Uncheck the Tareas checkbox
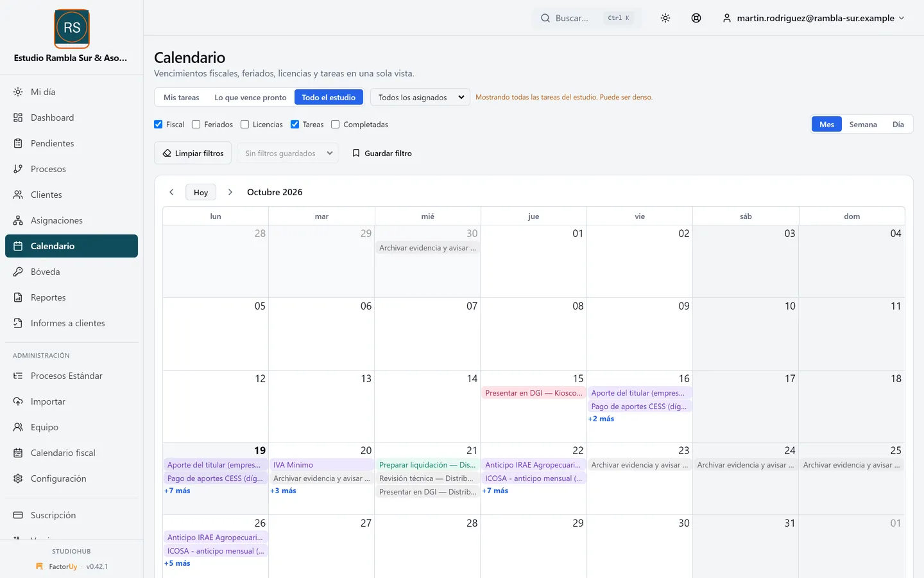The image size is (924, 578). [x=295, y=125]
